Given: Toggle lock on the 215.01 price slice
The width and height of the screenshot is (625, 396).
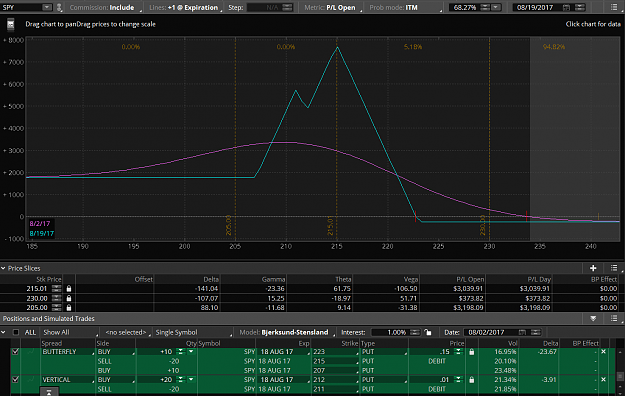Looking at the screenshot, I should click(69, 288).
